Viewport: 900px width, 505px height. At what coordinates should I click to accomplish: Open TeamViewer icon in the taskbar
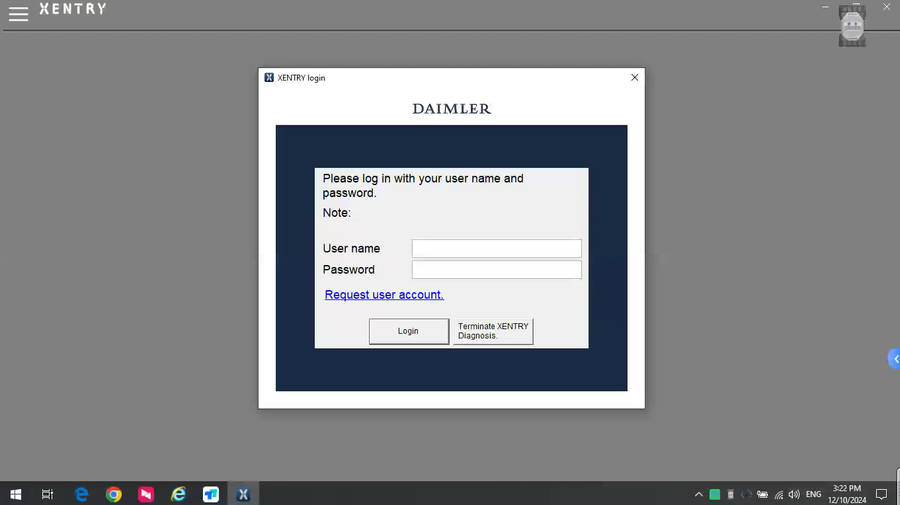pos(211,494)
